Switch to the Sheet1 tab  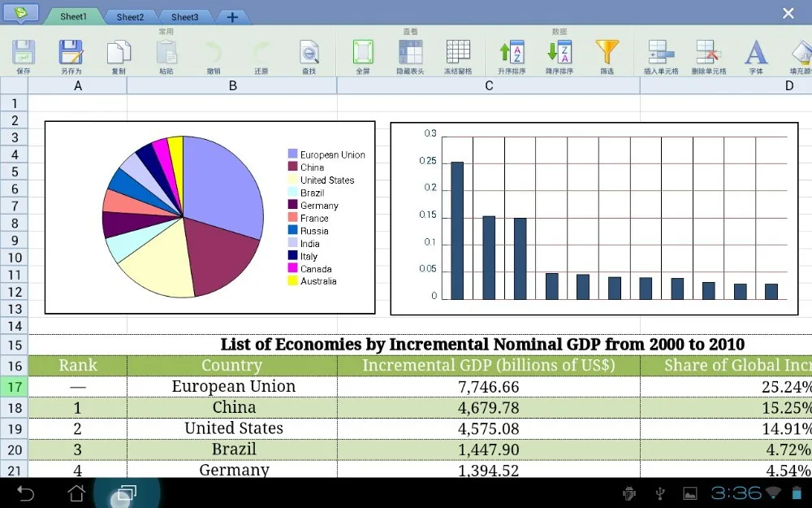74,16
